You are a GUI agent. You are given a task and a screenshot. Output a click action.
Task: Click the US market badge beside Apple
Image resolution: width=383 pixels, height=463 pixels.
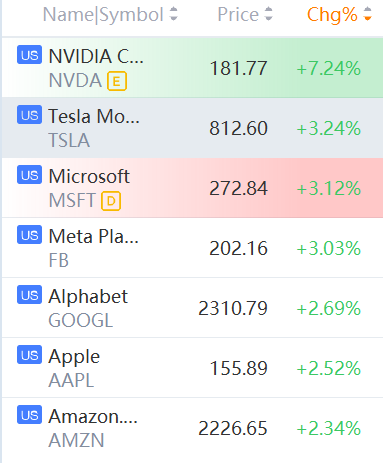[x=29, y=355]
